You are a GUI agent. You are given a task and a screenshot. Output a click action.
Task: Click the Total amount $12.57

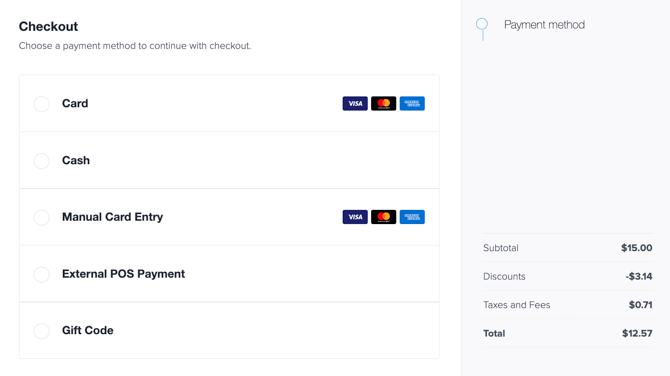point(637,333)
